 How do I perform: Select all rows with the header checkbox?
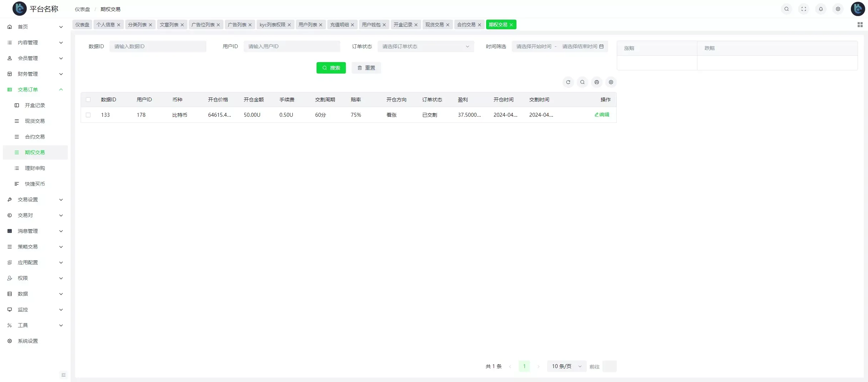(88, 100)
